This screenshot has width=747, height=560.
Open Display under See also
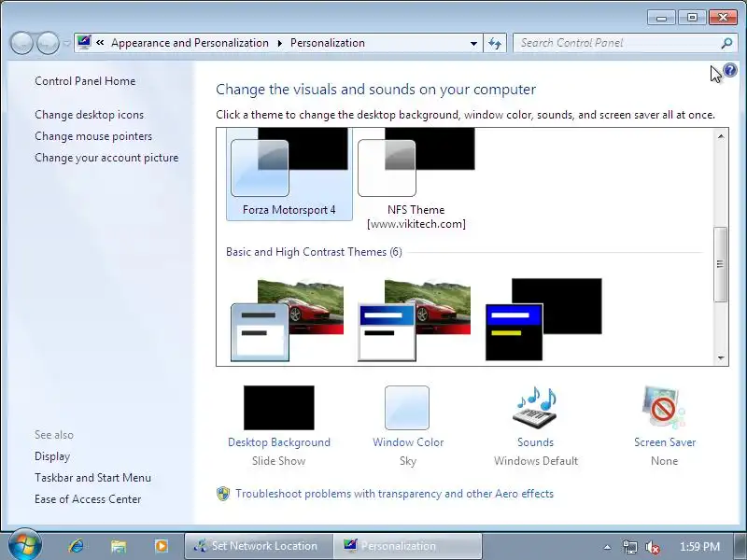pyautogui.click(x=52, y=456)
